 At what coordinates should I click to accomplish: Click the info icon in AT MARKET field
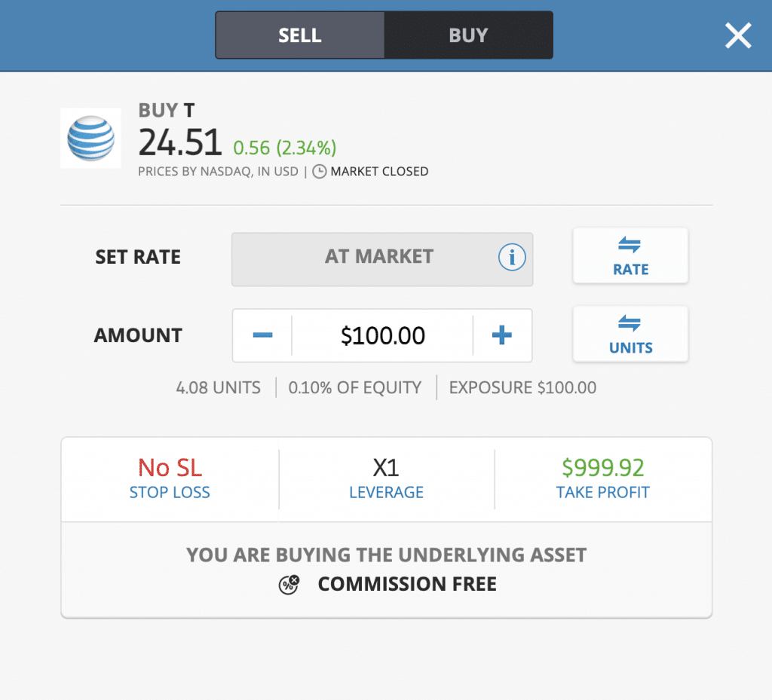tap(511, 258)
